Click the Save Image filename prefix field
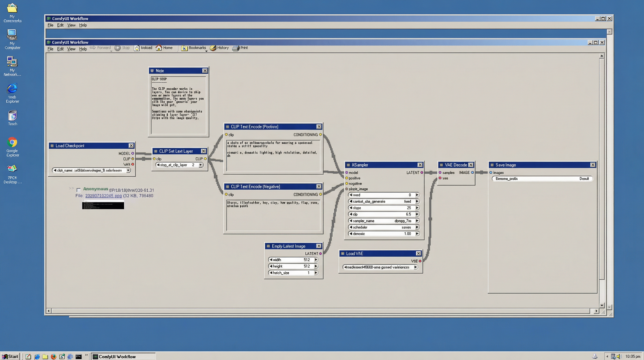The height and width of the screenshot is (360, 644). [542, 179]
